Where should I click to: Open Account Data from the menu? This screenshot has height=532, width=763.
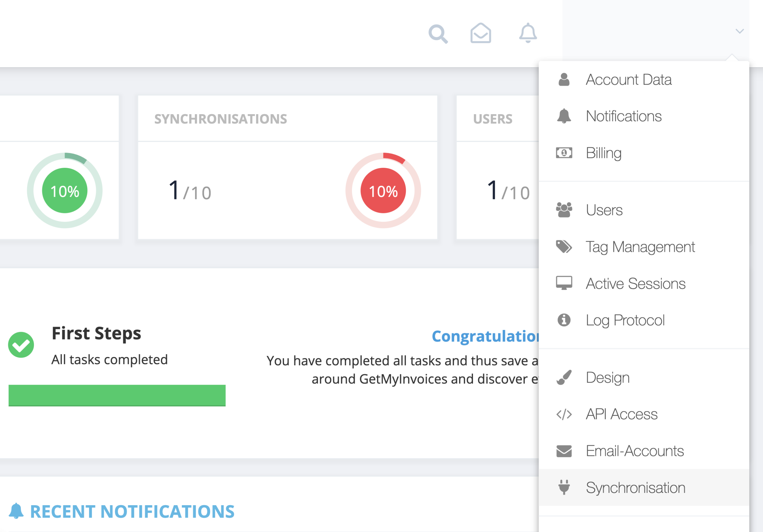point(644,80)
